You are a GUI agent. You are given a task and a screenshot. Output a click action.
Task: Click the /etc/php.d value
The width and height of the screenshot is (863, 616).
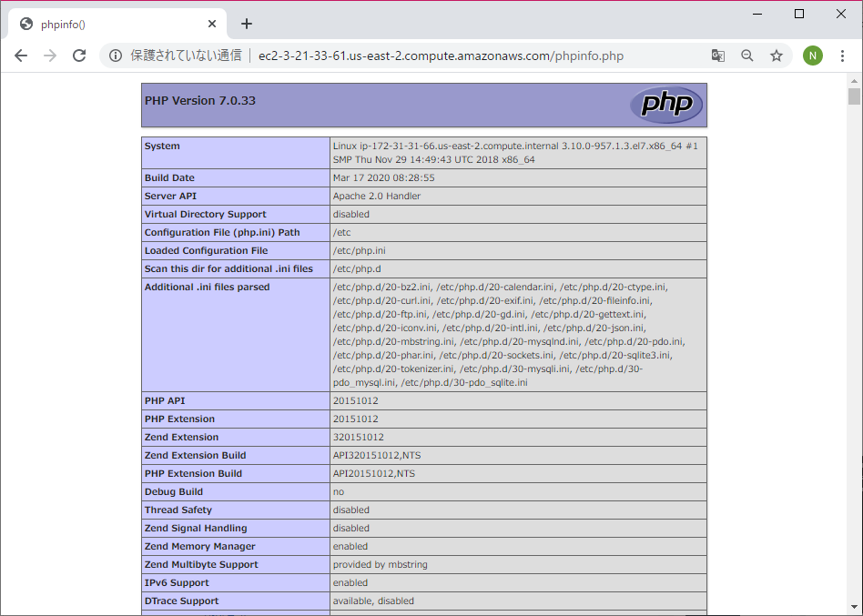(357, 269)
